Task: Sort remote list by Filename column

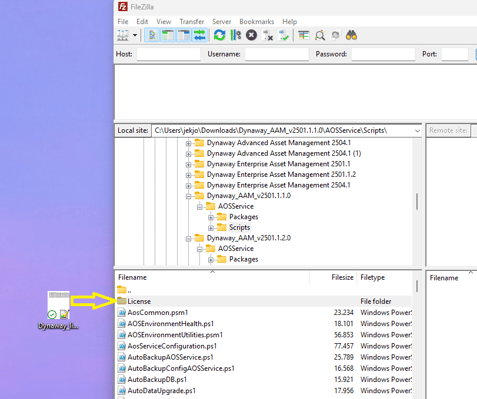Action: coord(452,278)
